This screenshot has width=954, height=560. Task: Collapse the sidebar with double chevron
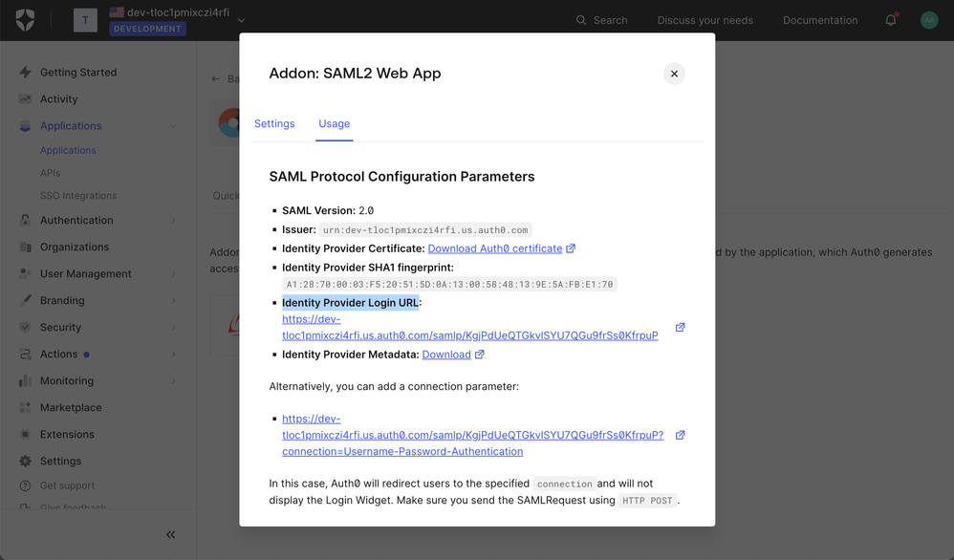pos(170,534)
